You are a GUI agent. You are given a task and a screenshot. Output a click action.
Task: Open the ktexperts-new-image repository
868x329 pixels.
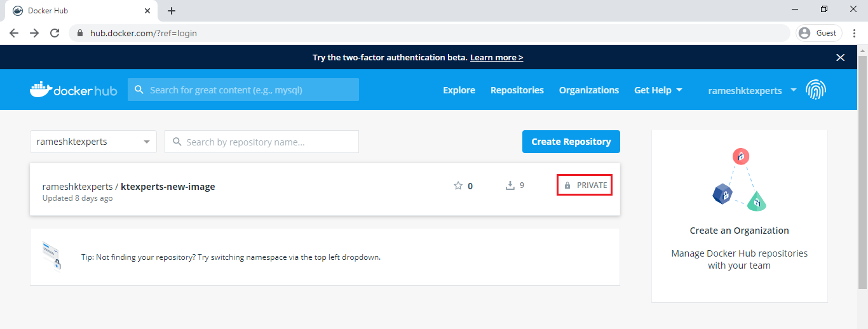168,187
